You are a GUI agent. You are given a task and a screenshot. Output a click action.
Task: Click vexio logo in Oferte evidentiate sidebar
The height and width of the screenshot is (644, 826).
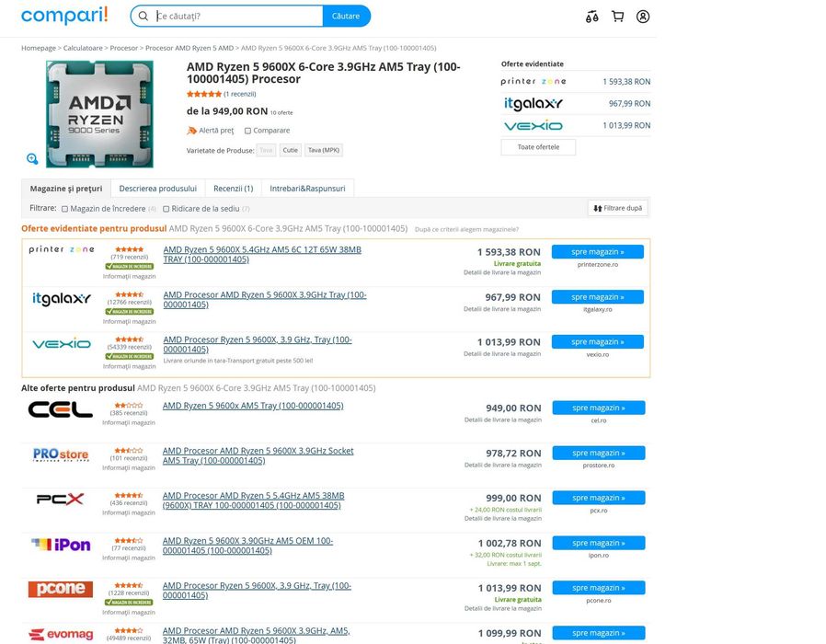[533, 125]
